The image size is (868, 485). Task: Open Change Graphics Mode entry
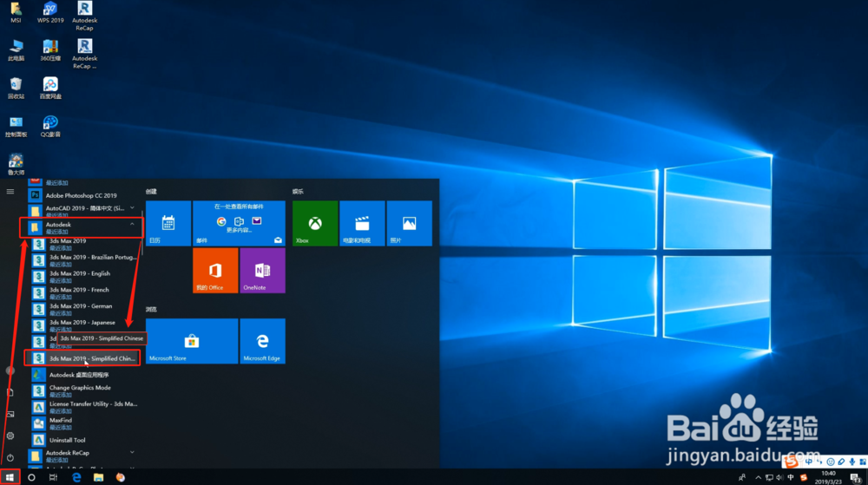(85, 390)
